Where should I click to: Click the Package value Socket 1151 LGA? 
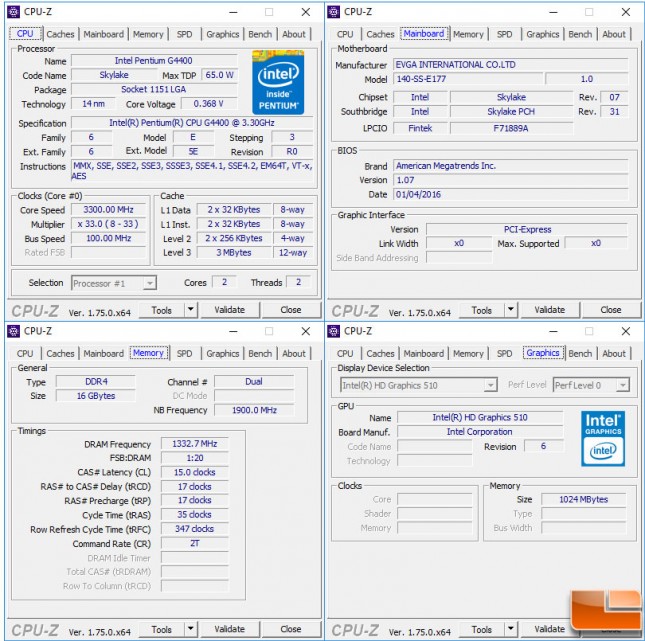(x=154, y=89)
